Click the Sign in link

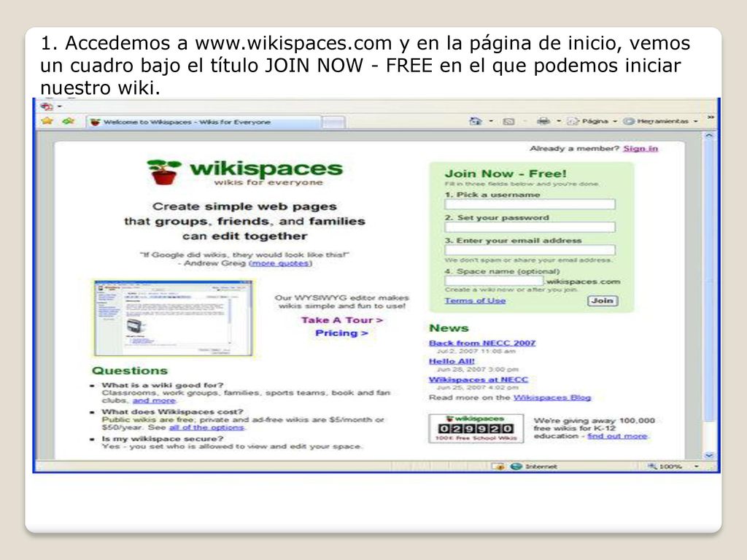click(640, 149)
